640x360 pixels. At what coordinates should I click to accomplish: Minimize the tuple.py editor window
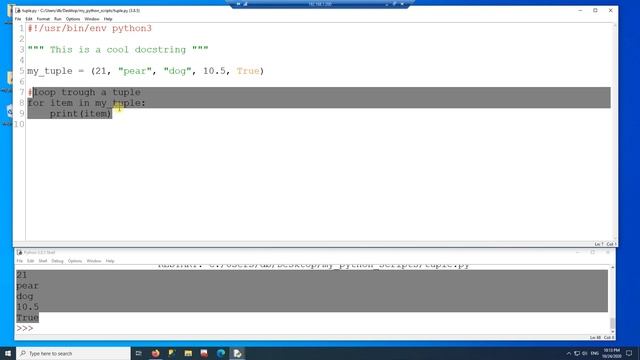point(580,10)
